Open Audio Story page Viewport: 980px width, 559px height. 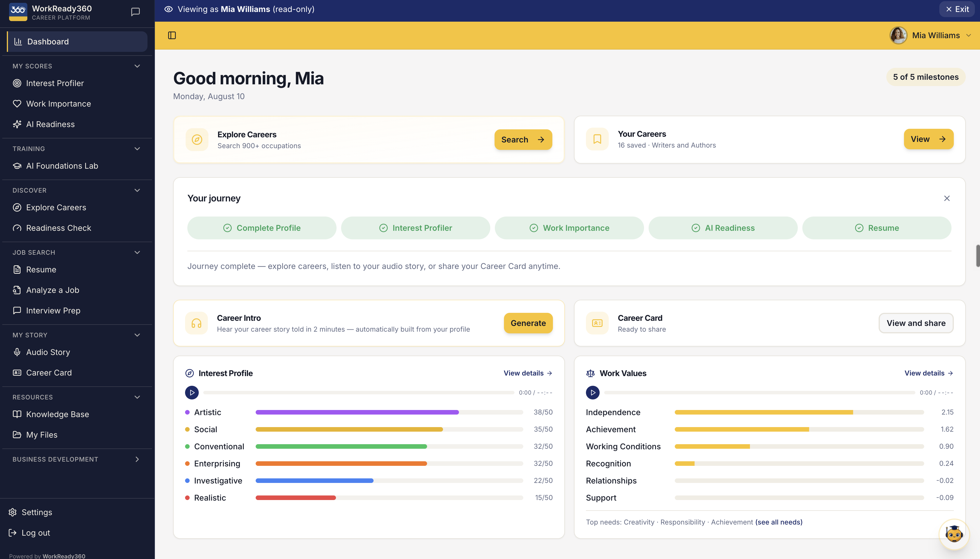point(77,352)
